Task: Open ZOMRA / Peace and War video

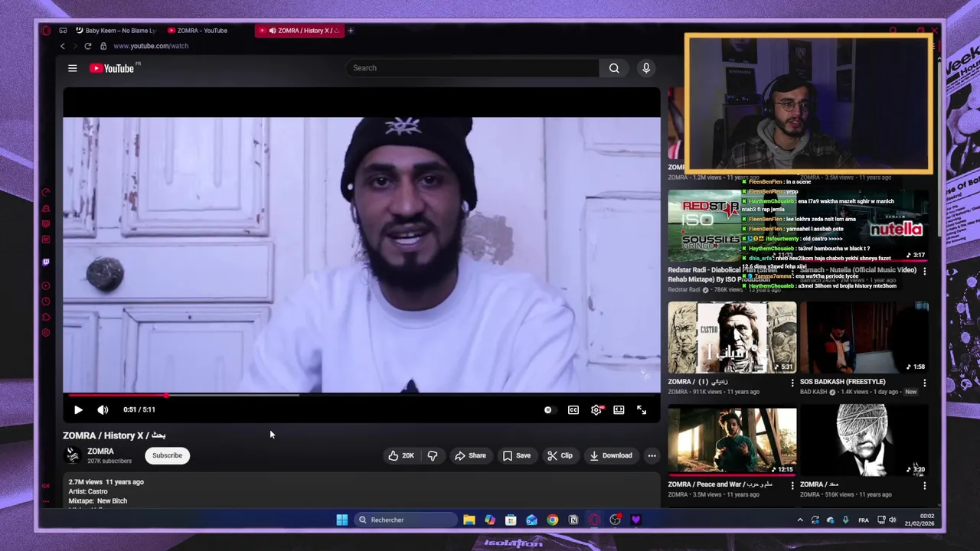Action: point(732,440)
